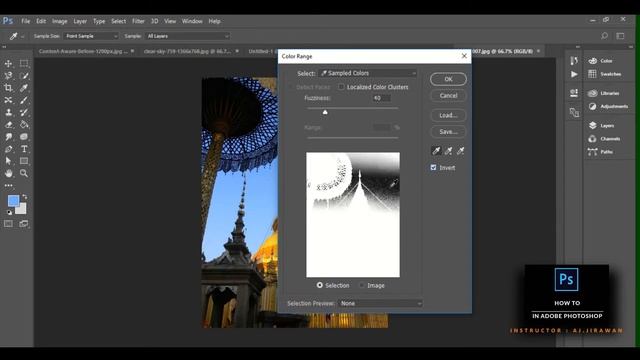Open the Edit Toolbar three-dots icon
This screenshot has width=640, height=360.
pos(8,185)
